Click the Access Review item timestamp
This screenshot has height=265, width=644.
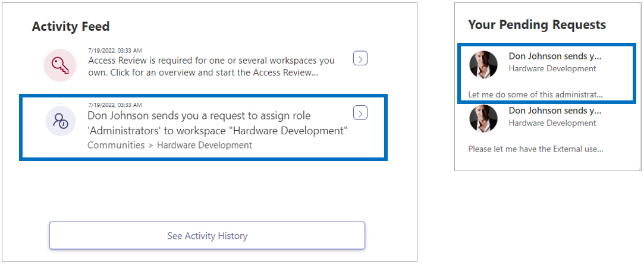[x=115, y=51]
